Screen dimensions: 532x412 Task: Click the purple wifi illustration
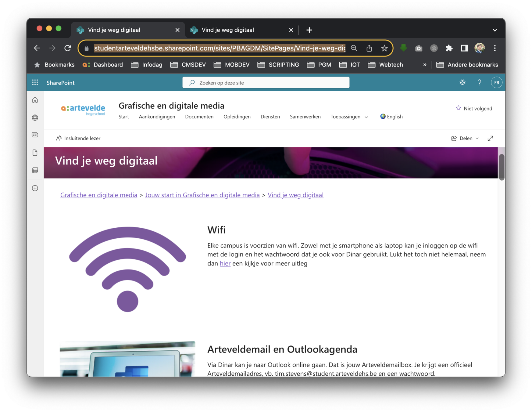pyautogui.click(x=127, y=269)
